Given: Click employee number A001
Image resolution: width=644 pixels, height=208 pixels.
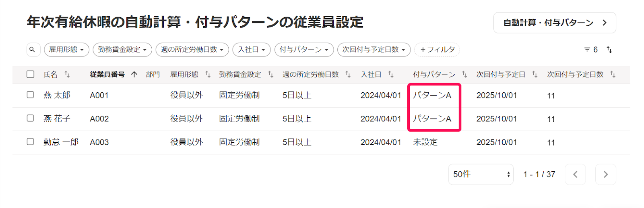Looking at the screenshot, I should coord(99,96).
